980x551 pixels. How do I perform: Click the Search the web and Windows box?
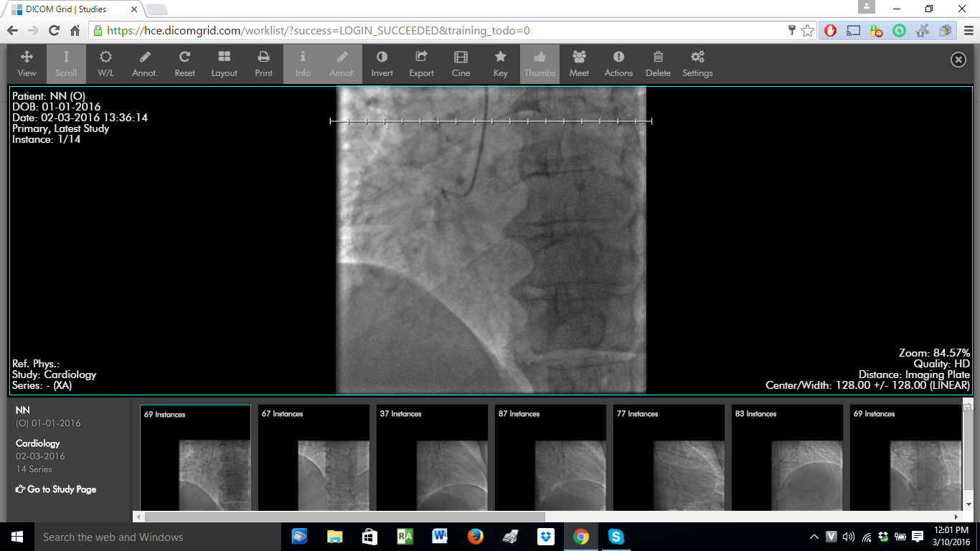(x=158, y=537)
